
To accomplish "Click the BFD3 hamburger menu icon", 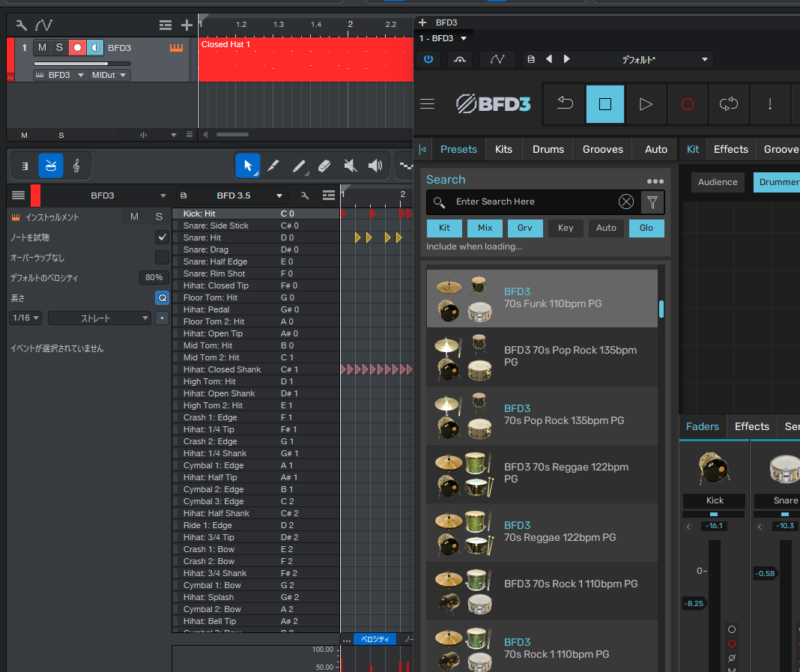I will (x=427, y=104).
